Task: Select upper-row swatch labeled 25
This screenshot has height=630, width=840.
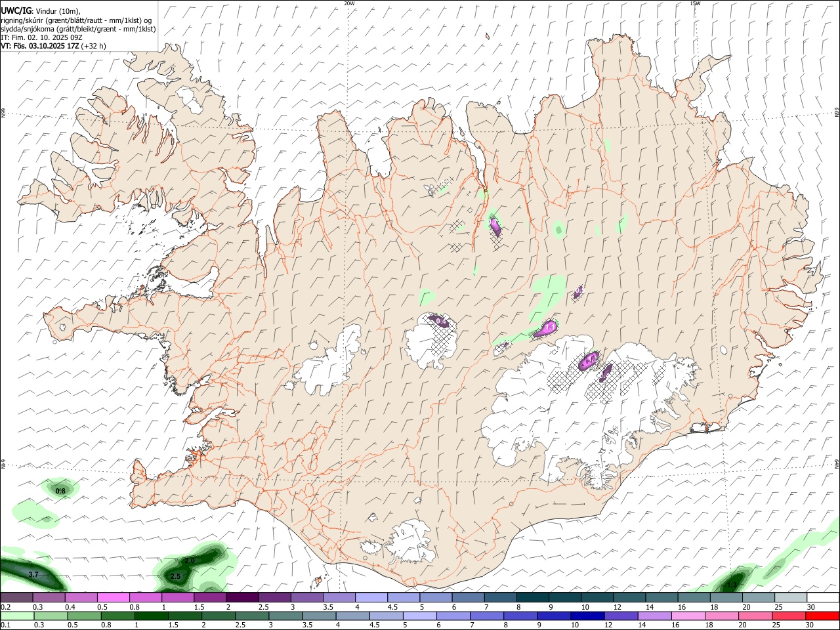Action: [789, 597]
